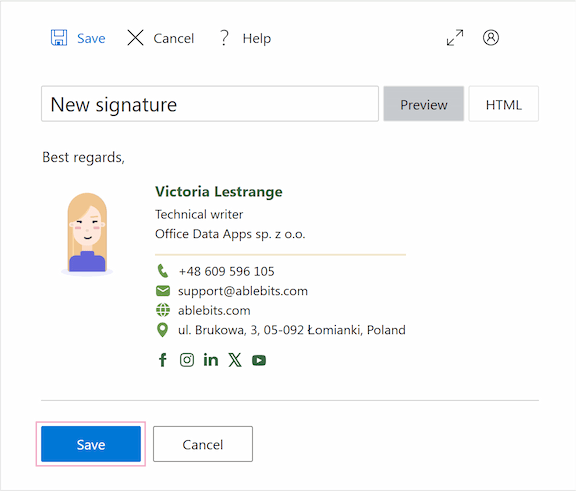Click the green location pin icon
This screenshot has width=576, height=491.
(162, 330)
